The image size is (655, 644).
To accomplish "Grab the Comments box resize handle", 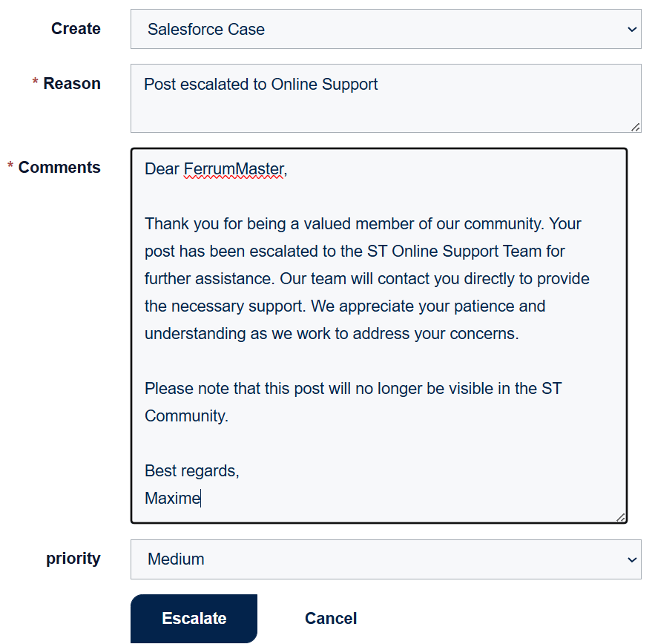I will [621, 518].
